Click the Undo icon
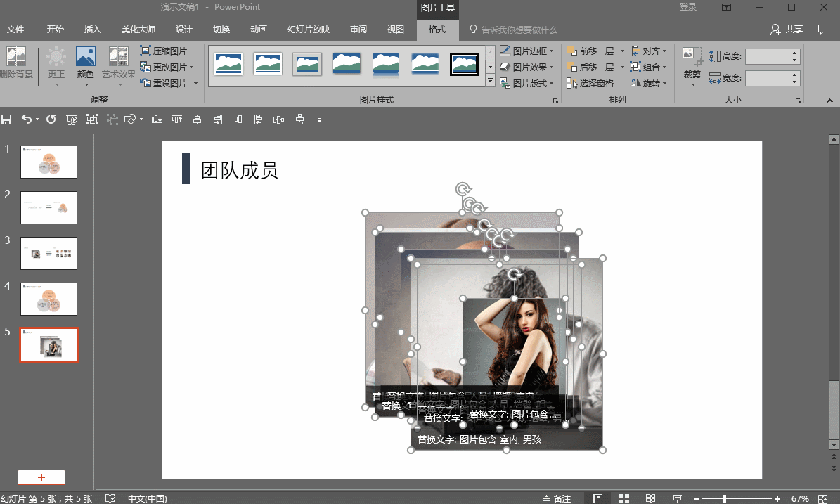 click(x=26, y=119)
